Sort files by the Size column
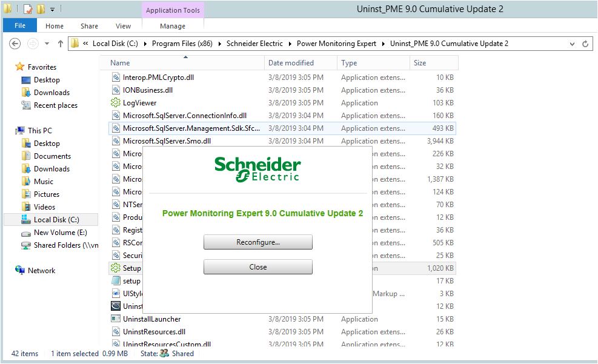This screenshot has height=364, width=598. 434,63
